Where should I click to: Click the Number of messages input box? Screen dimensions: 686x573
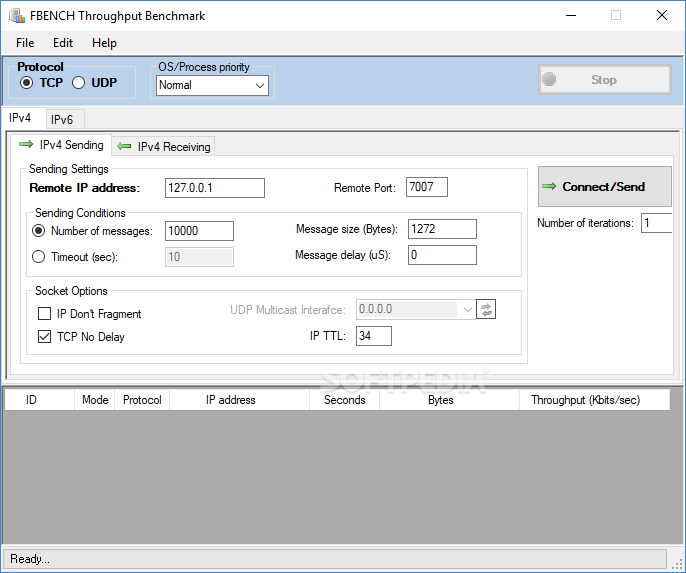coord(199,231)
